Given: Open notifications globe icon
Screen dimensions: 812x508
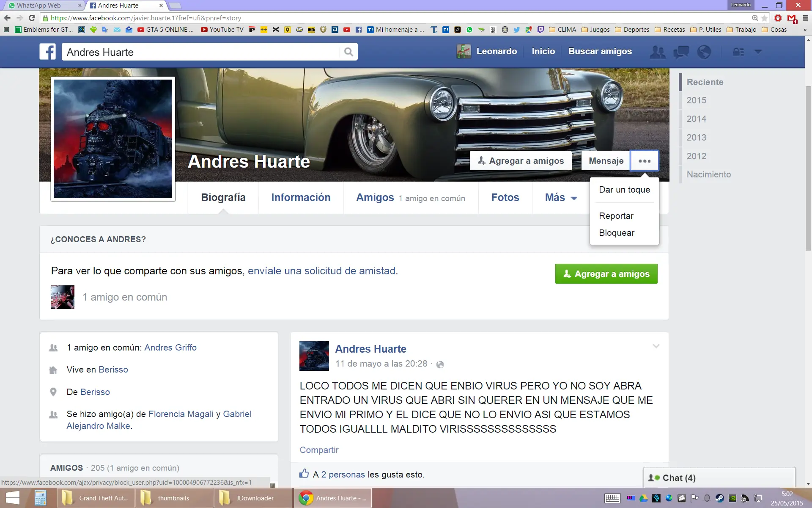Looking at the screenshot, I should pyautogui.click(x=704, y=52).
